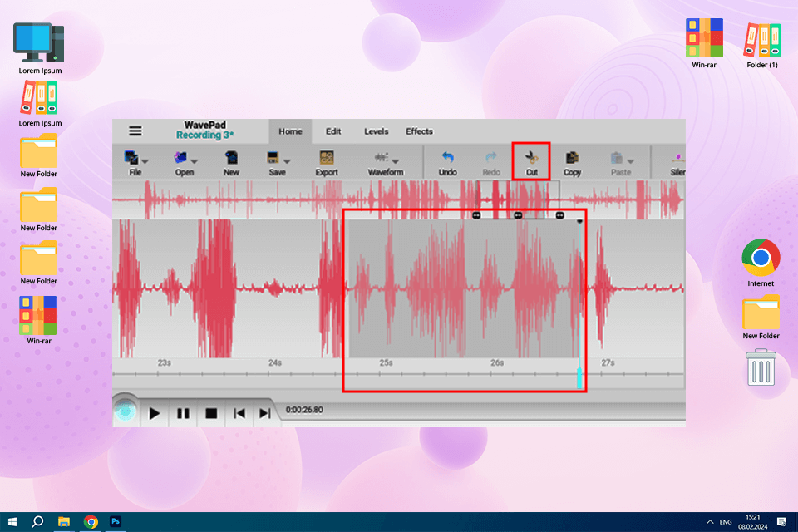
Task: Expand the Save dropdown arrow
Action: coord(287,161)
